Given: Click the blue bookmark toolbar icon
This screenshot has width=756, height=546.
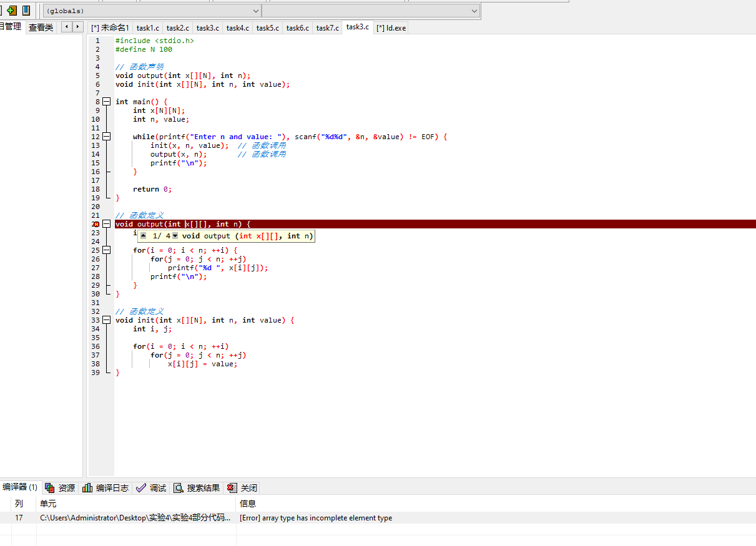Looking at the screenshot, I should (26, 11).
